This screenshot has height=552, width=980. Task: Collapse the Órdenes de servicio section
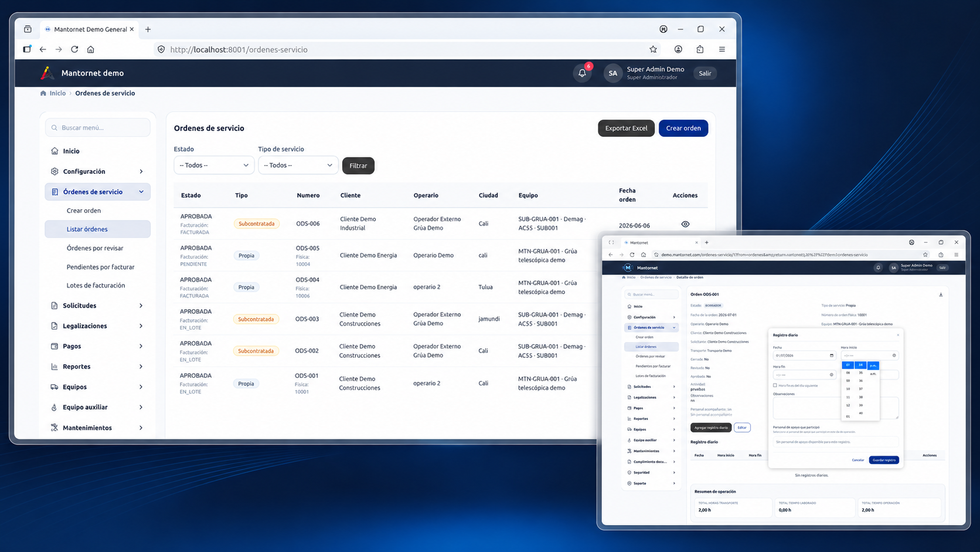[97, 192]
